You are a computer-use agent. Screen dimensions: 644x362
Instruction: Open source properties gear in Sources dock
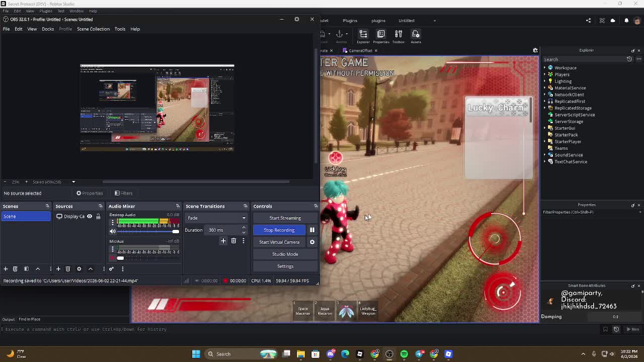point(79,269)
